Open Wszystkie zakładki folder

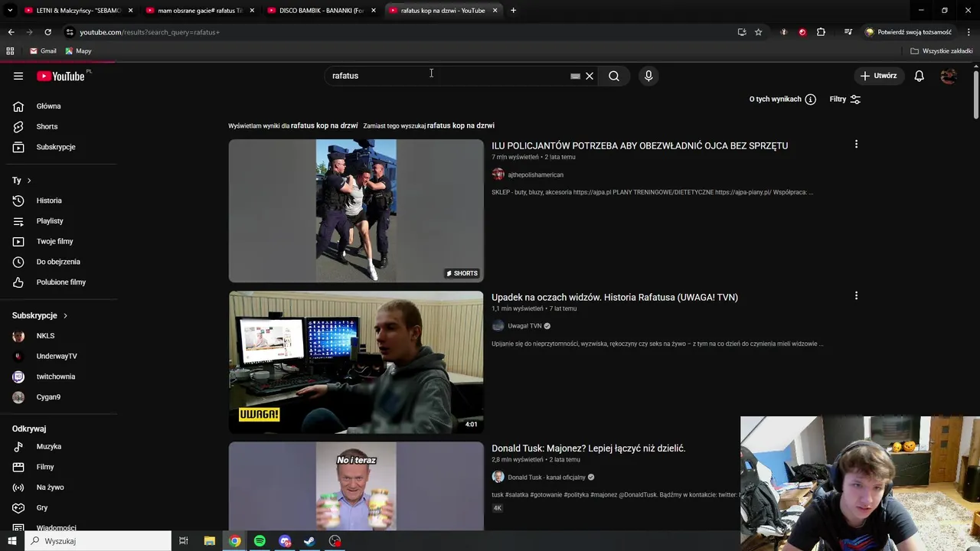point(941,51)
